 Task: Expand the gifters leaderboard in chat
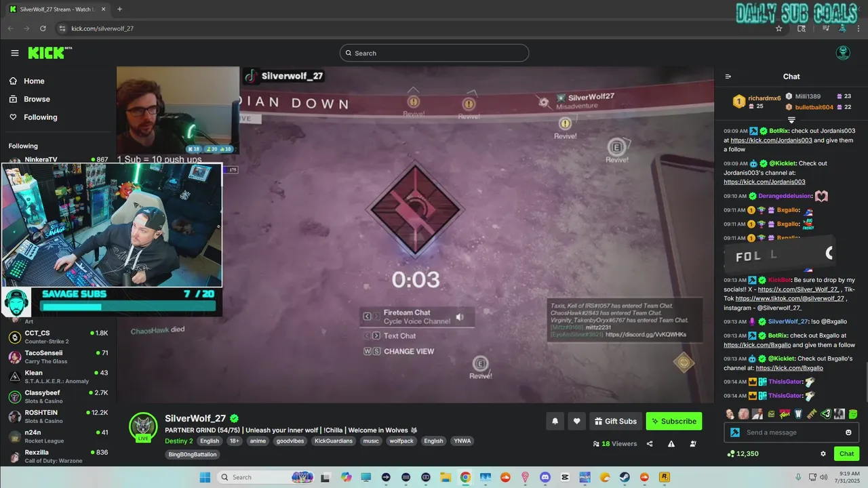coord(791,120)
